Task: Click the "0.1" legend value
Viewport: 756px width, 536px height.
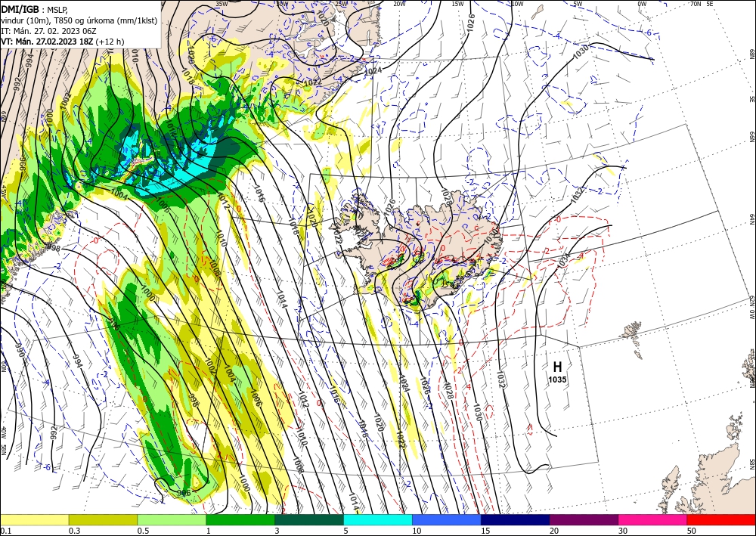Action: point(5,531)
